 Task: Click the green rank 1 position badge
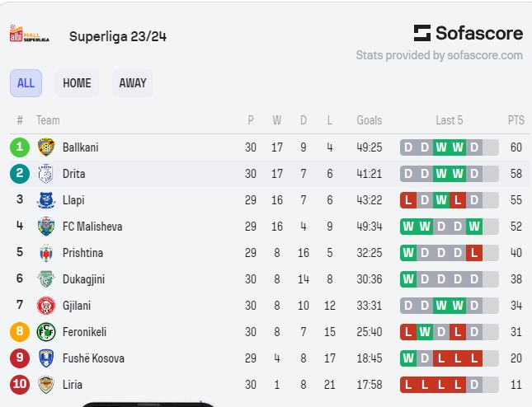[20, 147]
